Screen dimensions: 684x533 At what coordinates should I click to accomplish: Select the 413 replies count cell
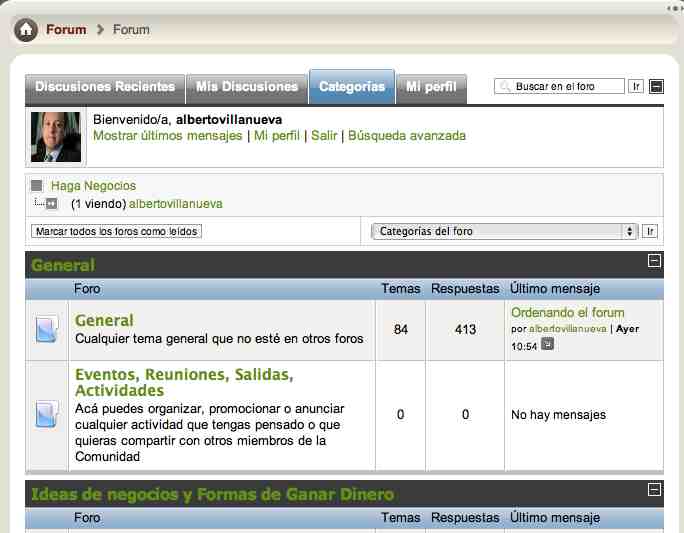click(465, 329)
